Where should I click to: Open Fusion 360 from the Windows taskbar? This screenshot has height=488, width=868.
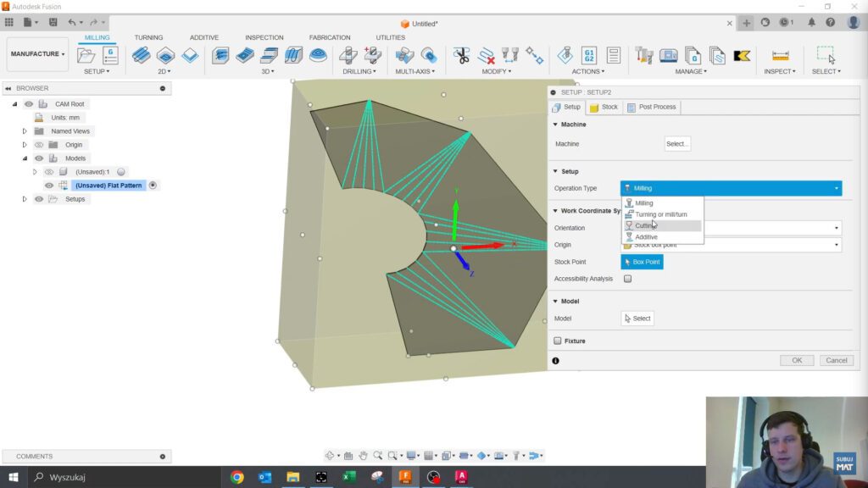click(405, 477)
